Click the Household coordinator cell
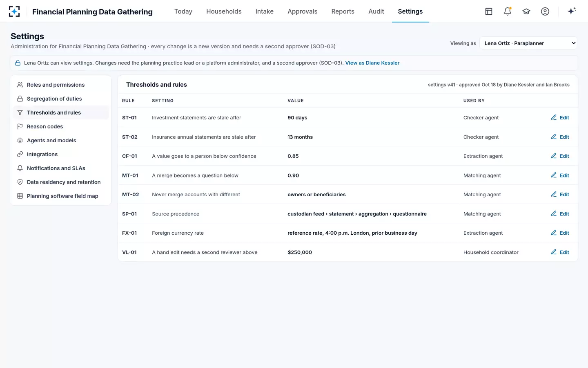 point(491,252)
